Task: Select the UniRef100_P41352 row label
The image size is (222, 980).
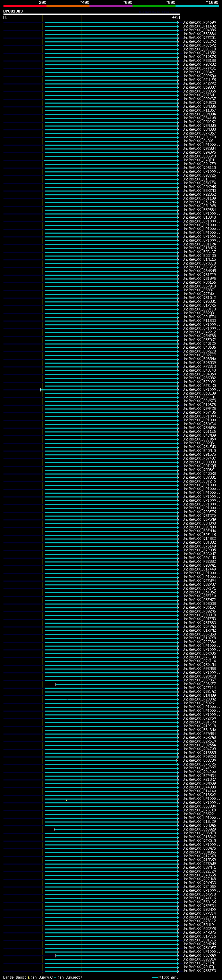Action: (x=199, y=53)
